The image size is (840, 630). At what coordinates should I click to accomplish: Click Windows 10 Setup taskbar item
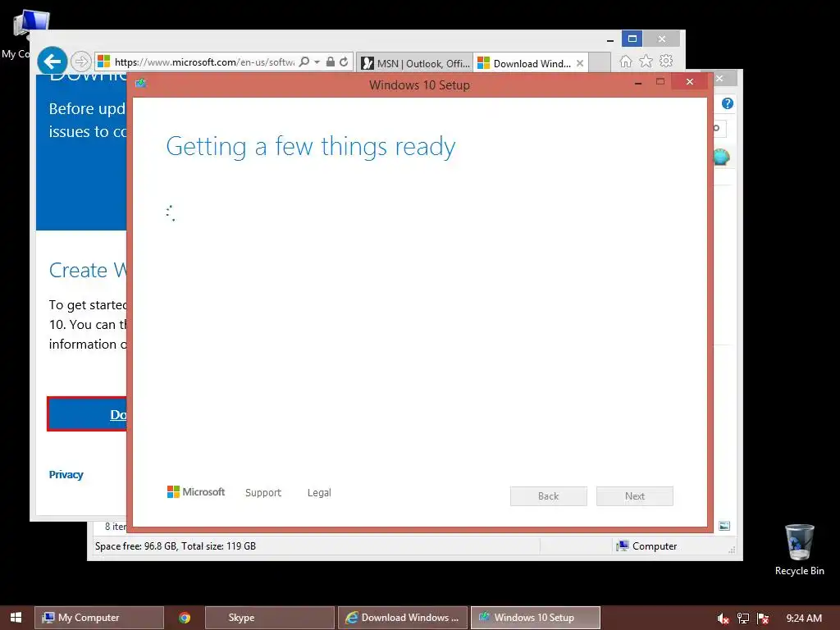pyautogui.click(x=536, y=618)
